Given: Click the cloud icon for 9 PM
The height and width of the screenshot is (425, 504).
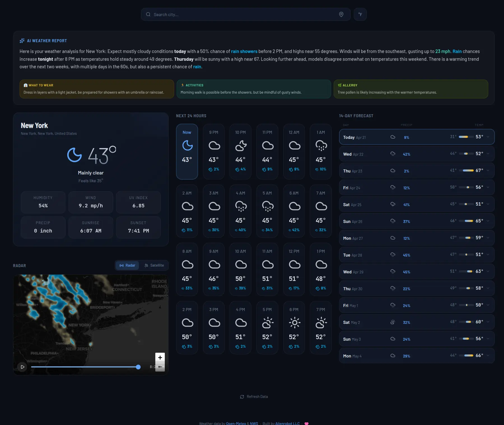Looking at the screenshot, I should tap(214, 145).
